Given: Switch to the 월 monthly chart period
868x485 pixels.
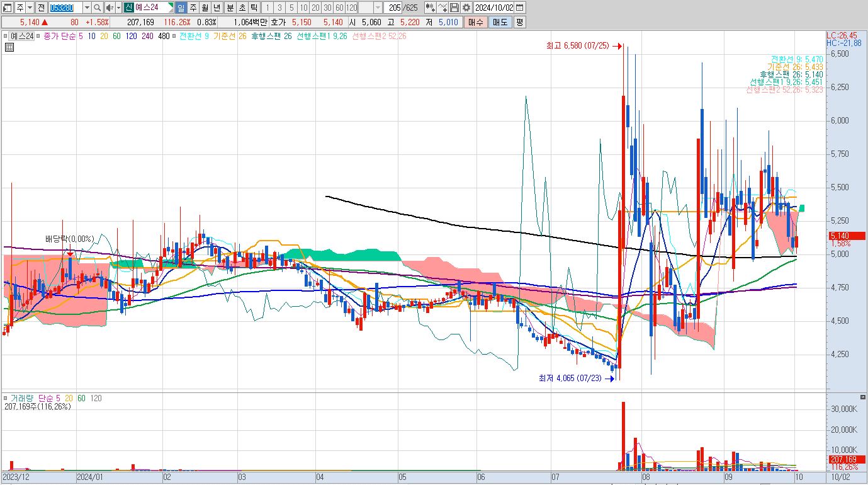Looking at the screenshot, I should pos(205,8).
